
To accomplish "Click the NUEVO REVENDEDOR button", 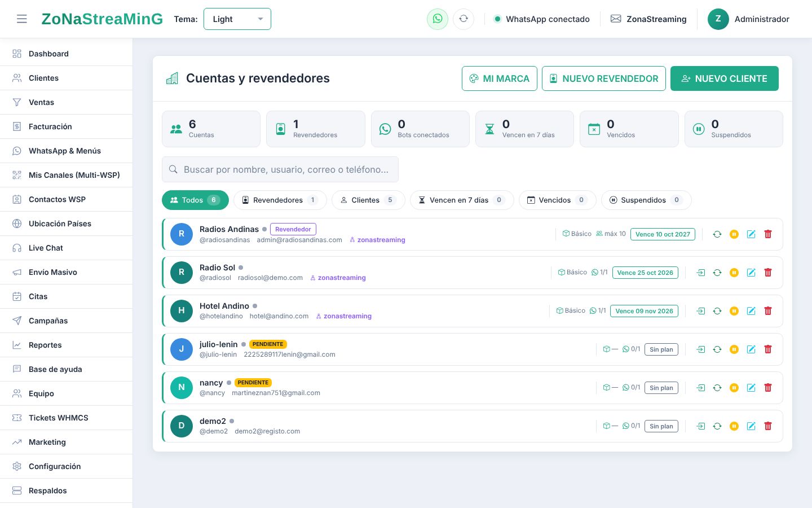I will (604, 78).
